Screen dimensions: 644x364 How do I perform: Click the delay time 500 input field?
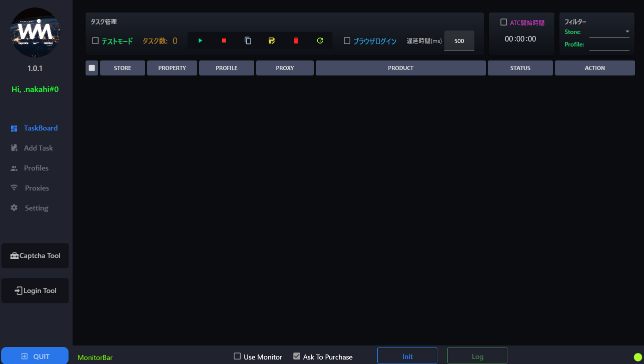(458, 41)
